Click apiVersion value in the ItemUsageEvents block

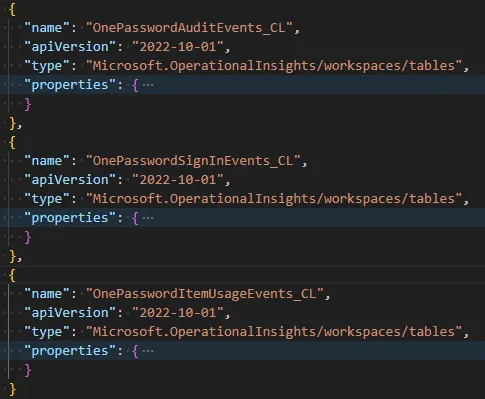pos(178,313)
